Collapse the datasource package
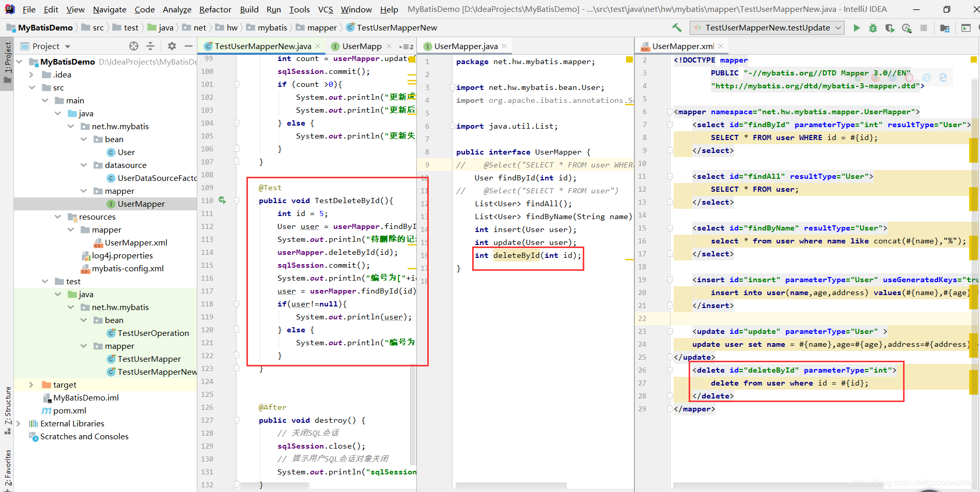 (x=84, y=165)
